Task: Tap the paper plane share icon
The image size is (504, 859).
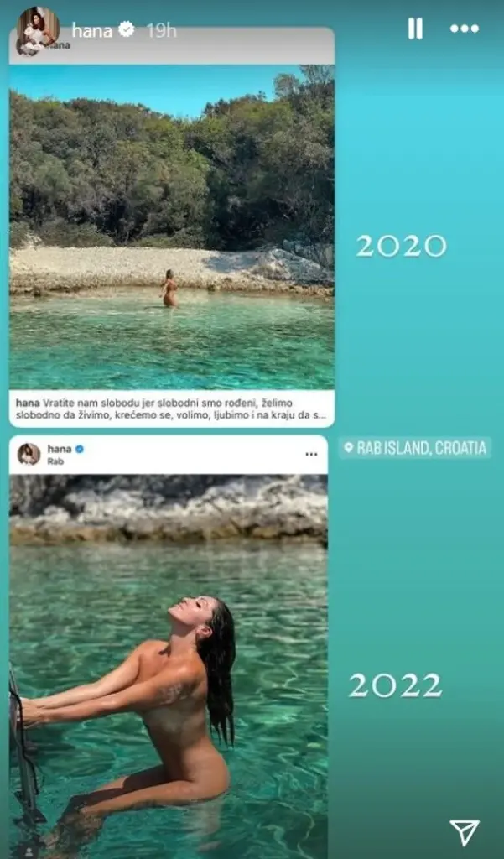Action: point(465,833)
